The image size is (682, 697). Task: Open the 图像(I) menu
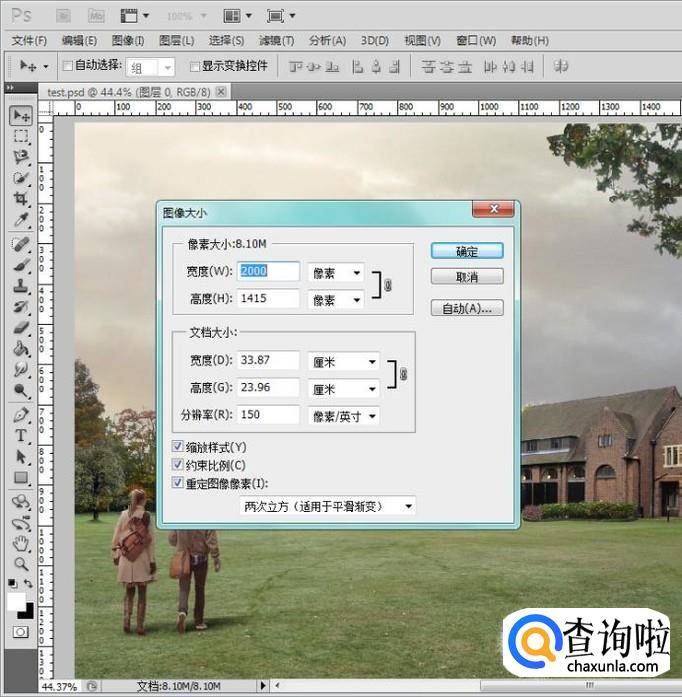point(128,41)
